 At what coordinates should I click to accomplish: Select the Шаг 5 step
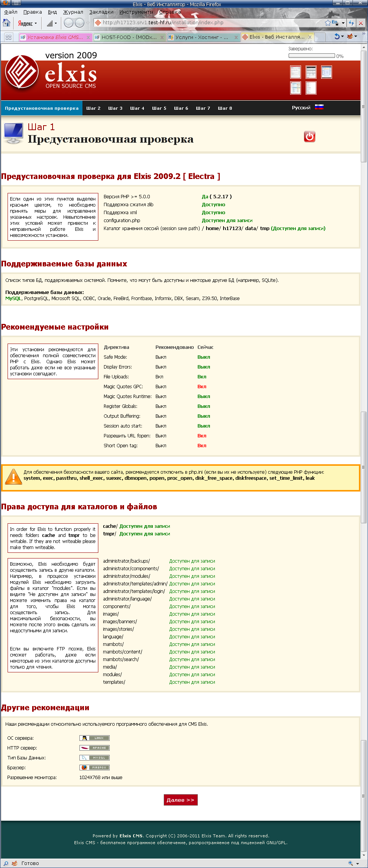pos(159,108)
